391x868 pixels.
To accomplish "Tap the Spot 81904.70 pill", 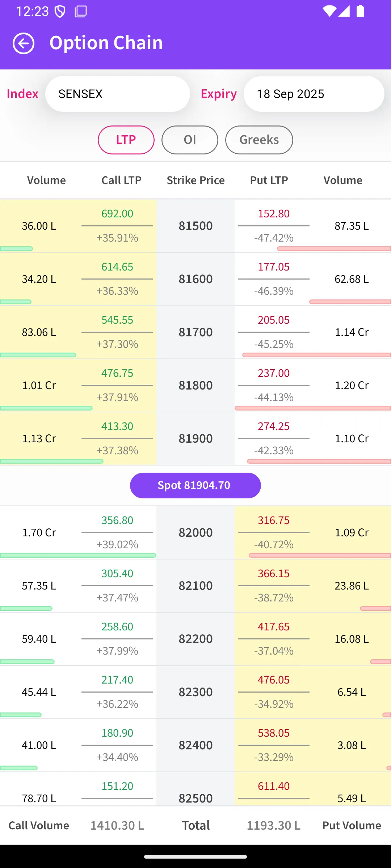I will coord(195,485).
